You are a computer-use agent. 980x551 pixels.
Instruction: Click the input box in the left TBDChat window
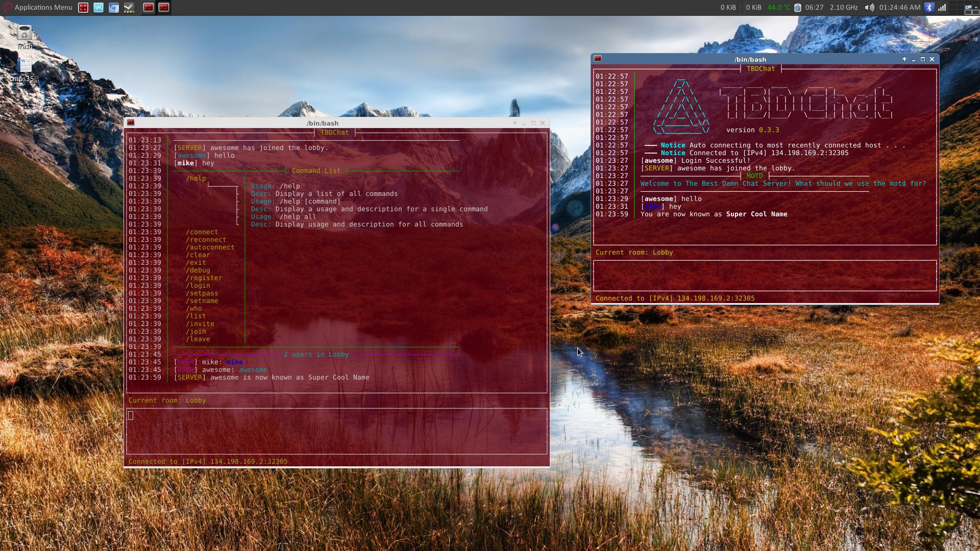tap(336, 431)
